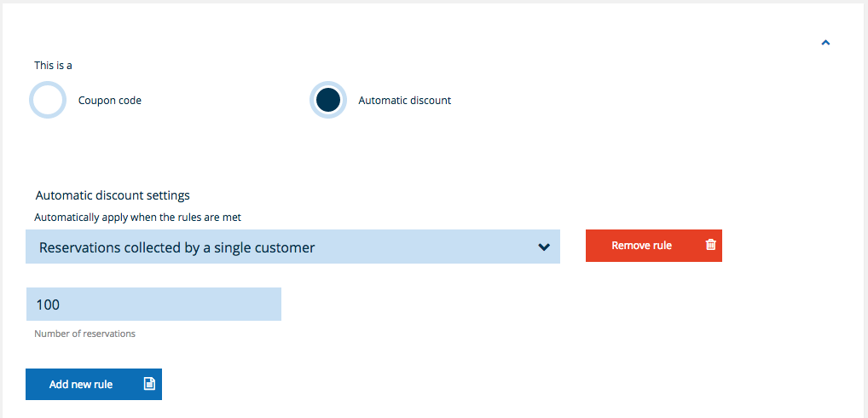Click the "Add new rule" button text
868x418 pixels.
81,385
